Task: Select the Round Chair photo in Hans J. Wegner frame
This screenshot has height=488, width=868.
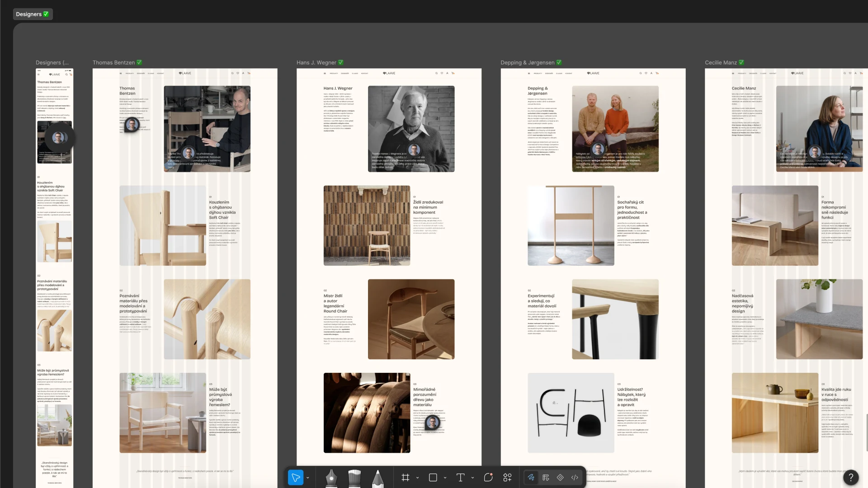Action: coord(411,319)
